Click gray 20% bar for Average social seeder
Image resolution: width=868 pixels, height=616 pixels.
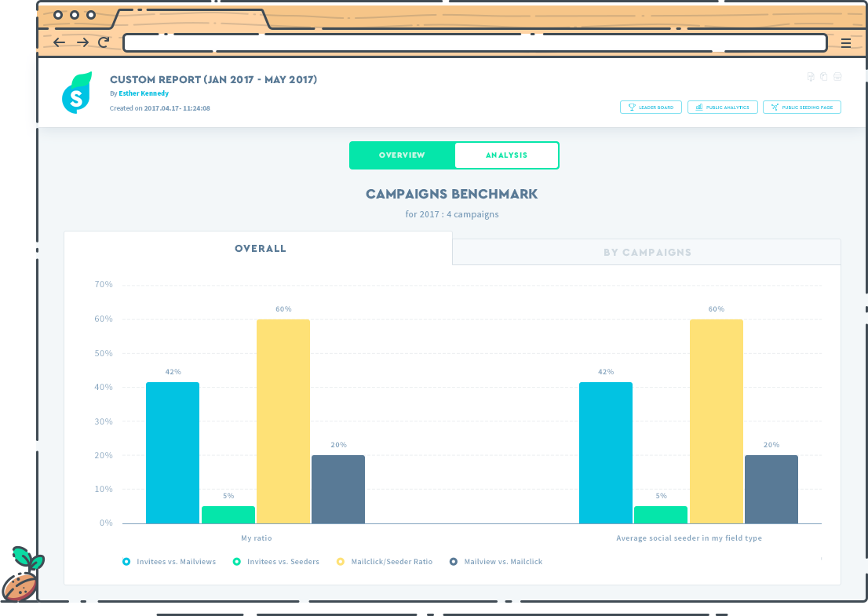pyautogui.click(x=771, y=489)
